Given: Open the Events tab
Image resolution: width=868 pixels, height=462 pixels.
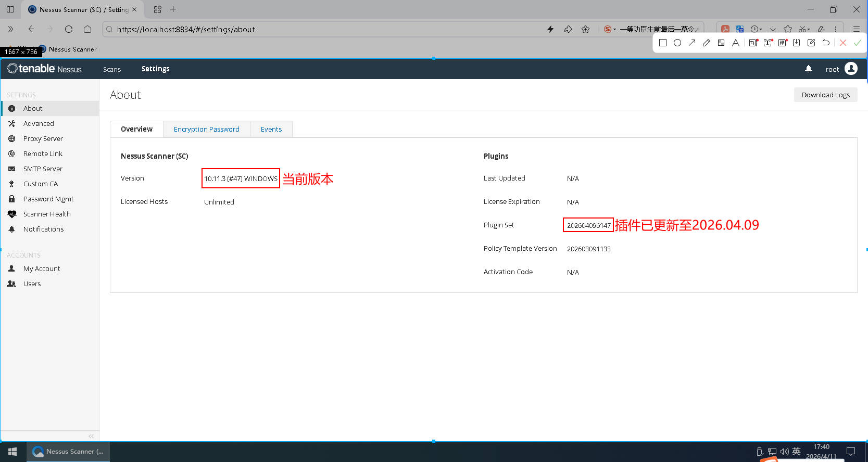Looking at the screenshot, I should 271,129.
